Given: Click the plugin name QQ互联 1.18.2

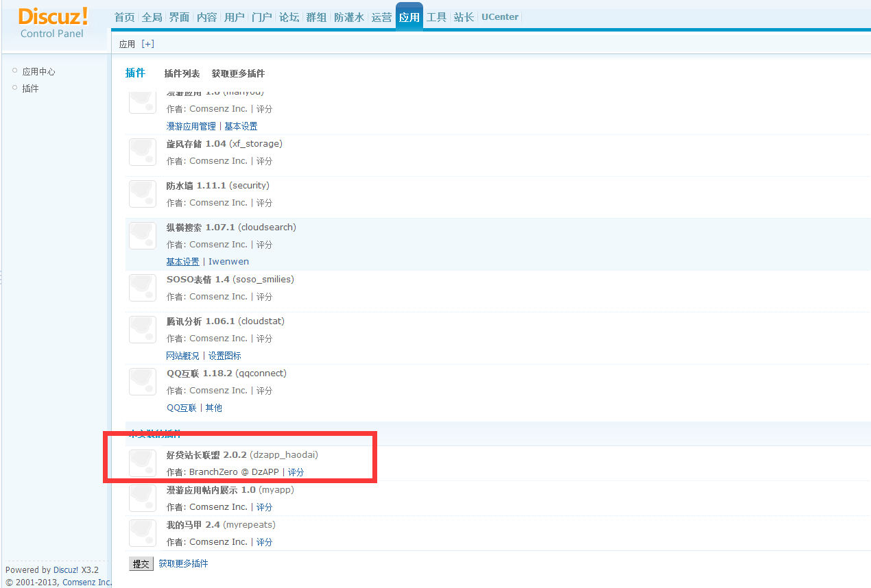Looking at the screenshot, I should click(200, 373).
